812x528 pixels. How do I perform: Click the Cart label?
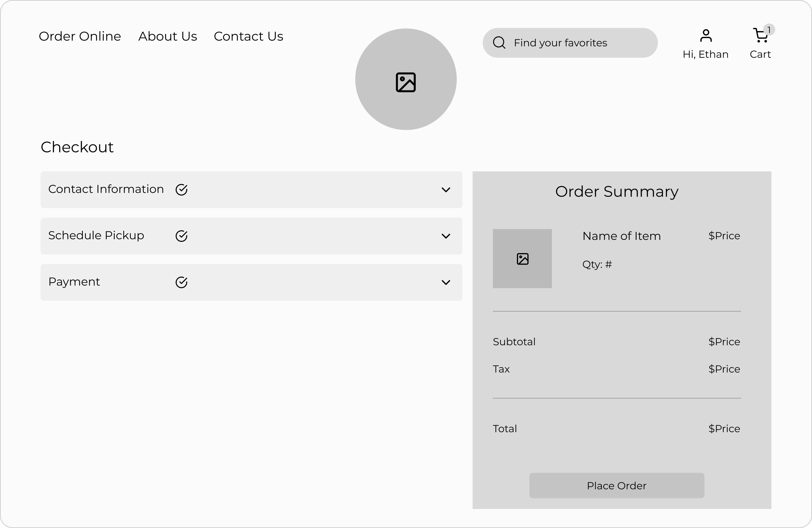[760, 54]
